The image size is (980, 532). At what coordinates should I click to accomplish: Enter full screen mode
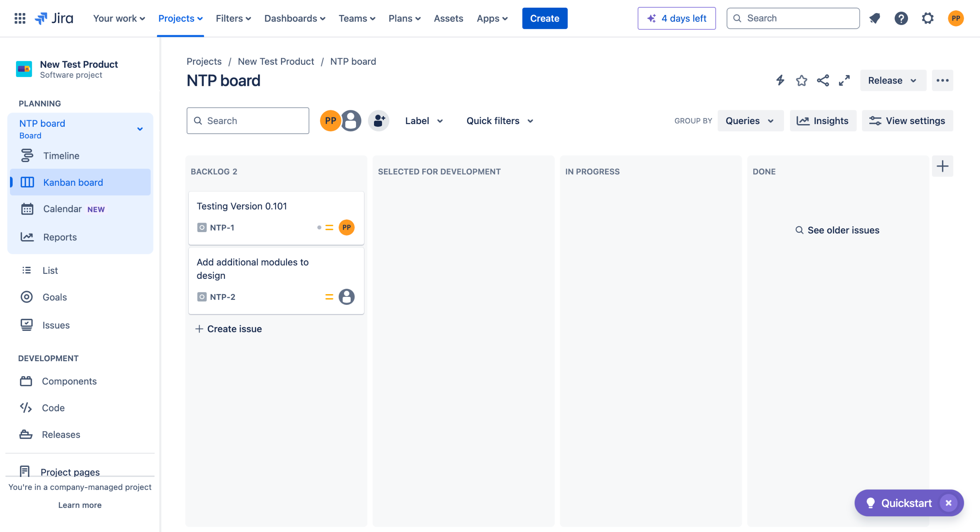[x=844, y=80]
